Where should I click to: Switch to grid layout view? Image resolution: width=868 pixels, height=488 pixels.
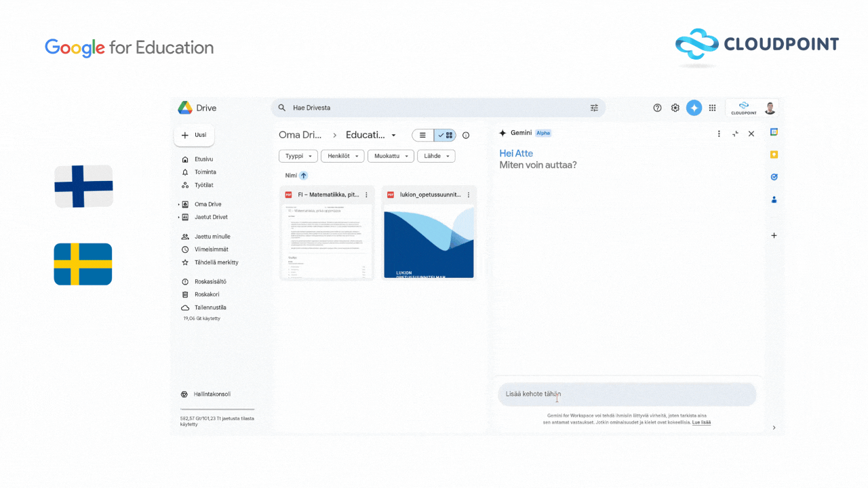coord(445,136)
